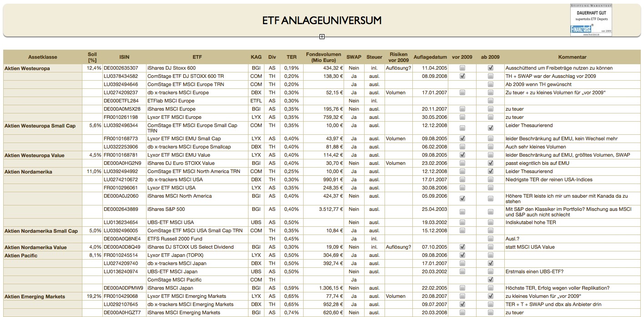Click the KAG cell 'ETFL'
644x317 pixels.
point(256,101)
